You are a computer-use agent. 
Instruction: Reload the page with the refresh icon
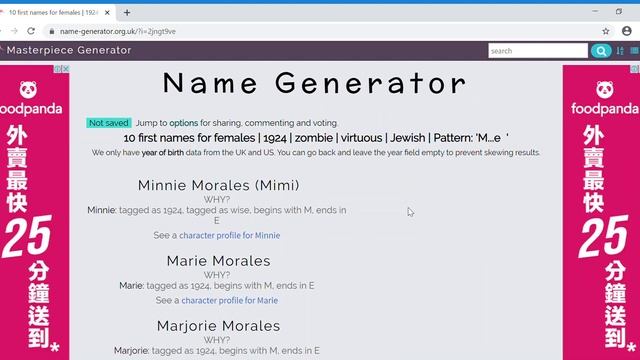coord(31,31)
